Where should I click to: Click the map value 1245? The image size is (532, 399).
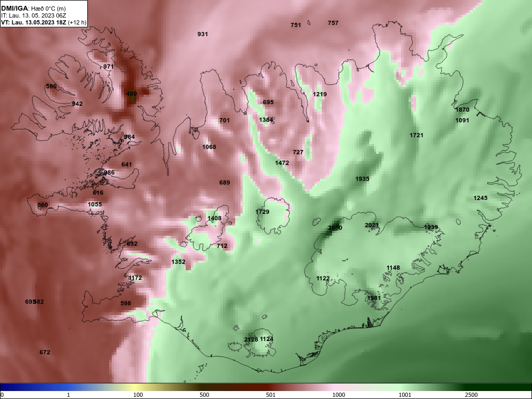coord(480,198)
